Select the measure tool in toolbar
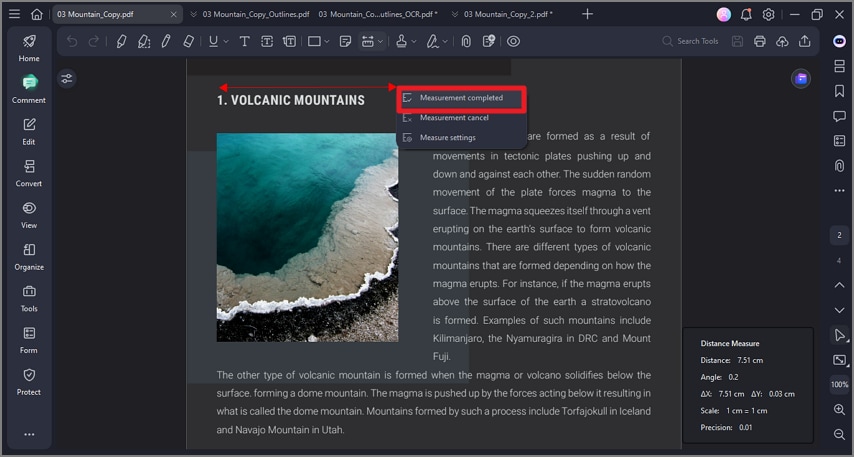Image resolution: width=854 pixels, height=457 pixels. [x=368, y=41]
